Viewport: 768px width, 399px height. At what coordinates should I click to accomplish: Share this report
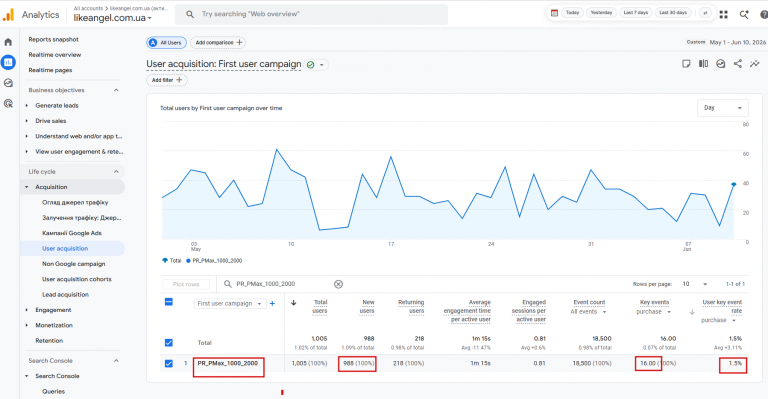[738, 64]
